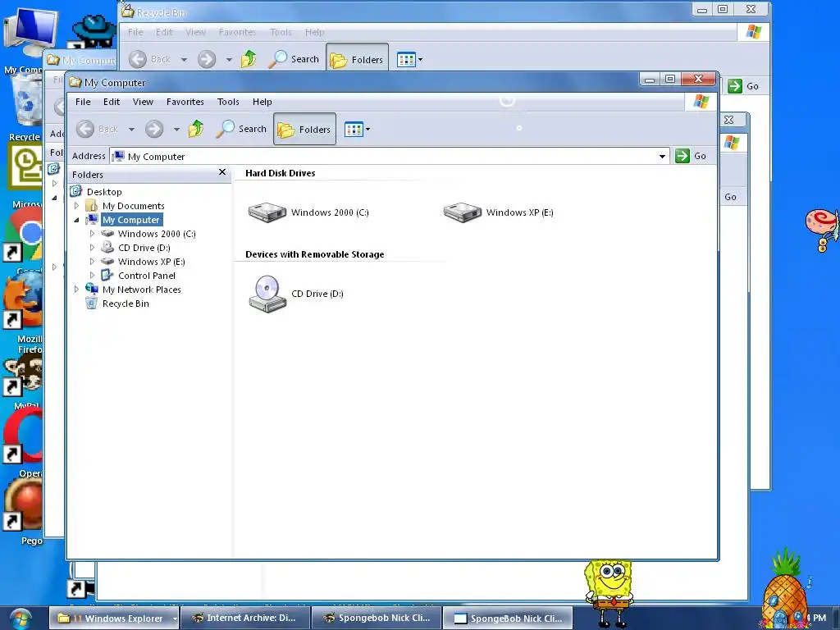840x630 pixels.
Task: Expand the My Network Places tree node
Action: [76, 290]
